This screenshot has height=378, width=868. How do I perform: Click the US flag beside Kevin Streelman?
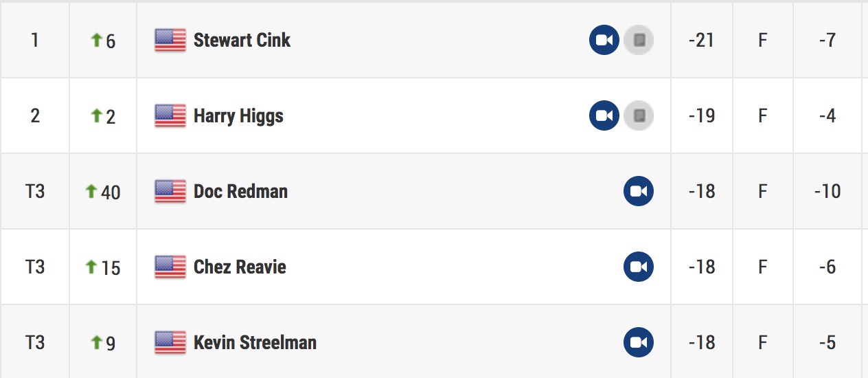(x=170, y=343)
